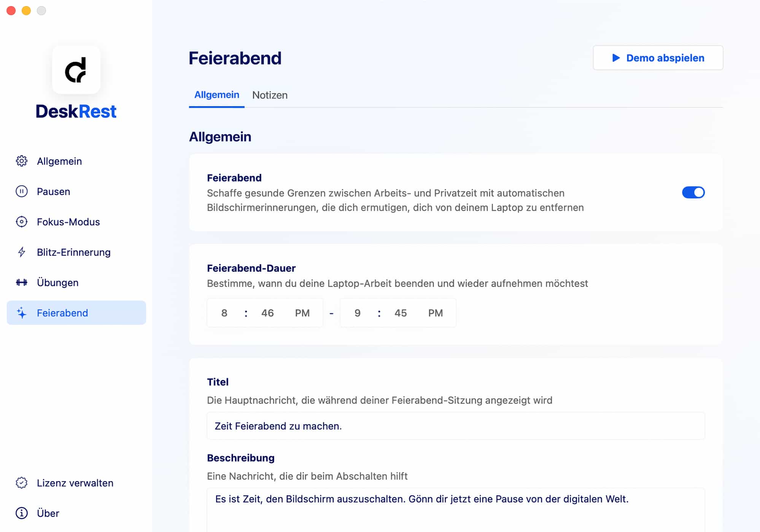The width and height of the screenshot is (760, 532).
Task: Click the gear icon beside Allgemein
Action: click(x=22, y=161)
